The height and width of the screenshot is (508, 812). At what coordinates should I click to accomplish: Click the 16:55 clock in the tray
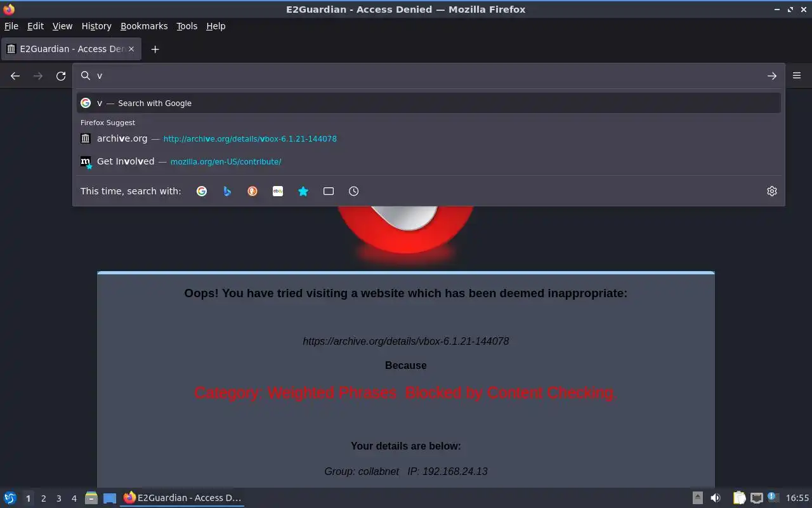797,498
